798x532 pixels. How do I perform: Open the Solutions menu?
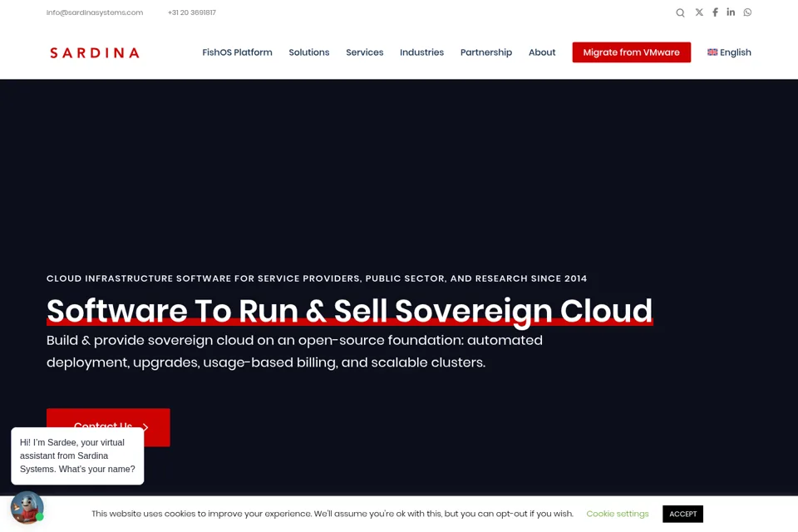309,52
